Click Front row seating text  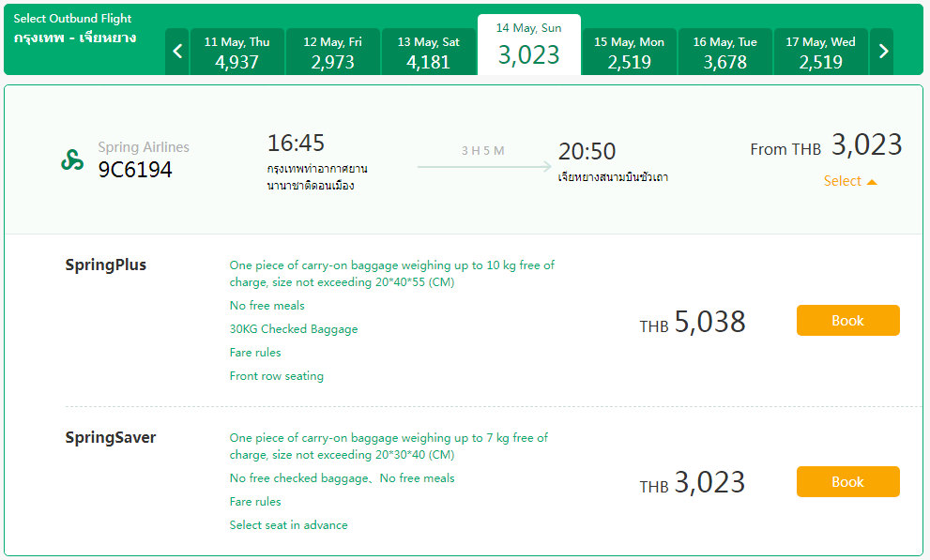277,376
